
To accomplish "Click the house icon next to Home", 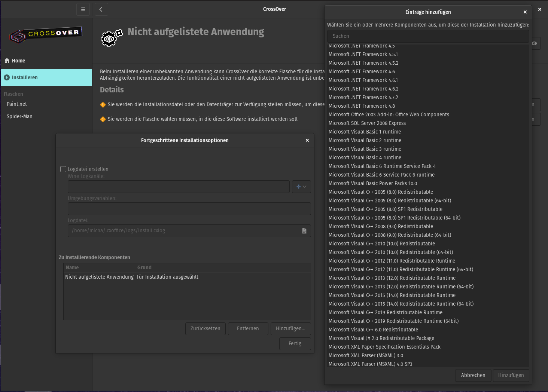I will click(7, 61).
